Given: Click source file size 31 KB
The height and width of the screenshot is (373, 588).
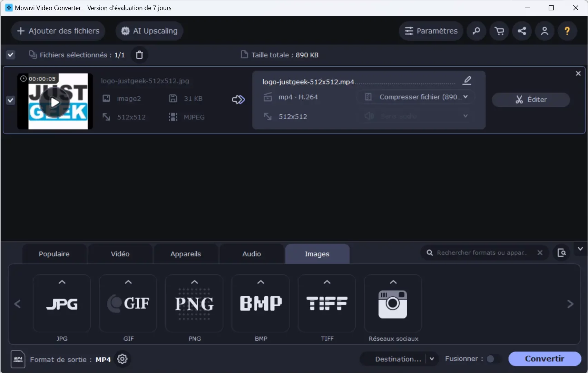Looking at the screenshot, I should click(193, 98).
